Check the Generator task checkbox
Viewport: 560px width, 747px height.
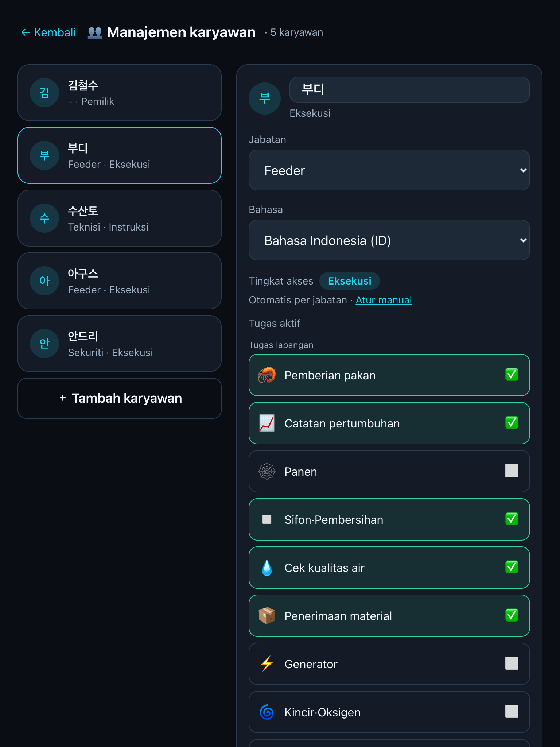point(512,663)
